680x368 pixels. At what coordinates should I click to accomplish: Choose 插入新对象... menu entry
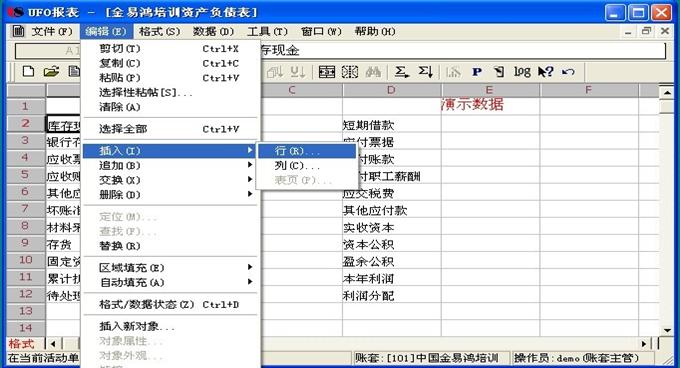pyautogui.click(x=171, y=326)
